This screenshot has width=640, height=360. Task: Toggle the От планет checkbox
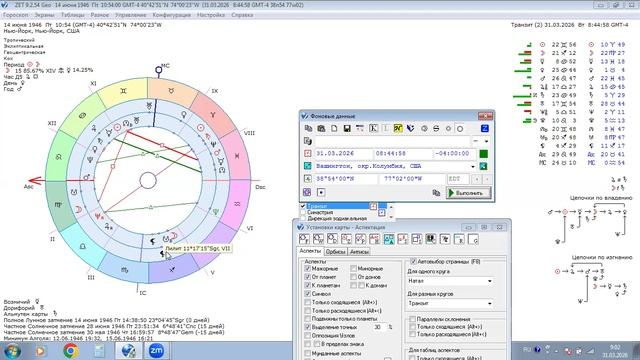[x=308, y=277]
